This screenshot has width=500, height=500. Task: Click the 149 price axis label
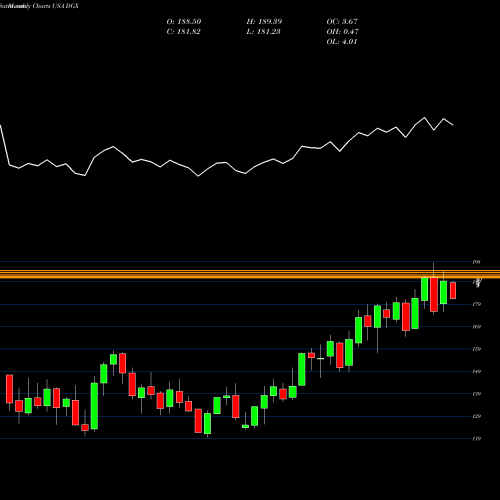[x=477, y=371]
